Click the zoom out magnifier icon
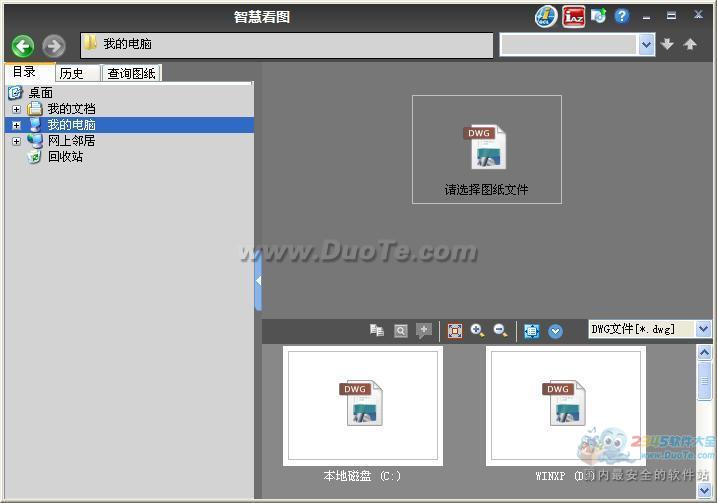 (x=501, y=330)
